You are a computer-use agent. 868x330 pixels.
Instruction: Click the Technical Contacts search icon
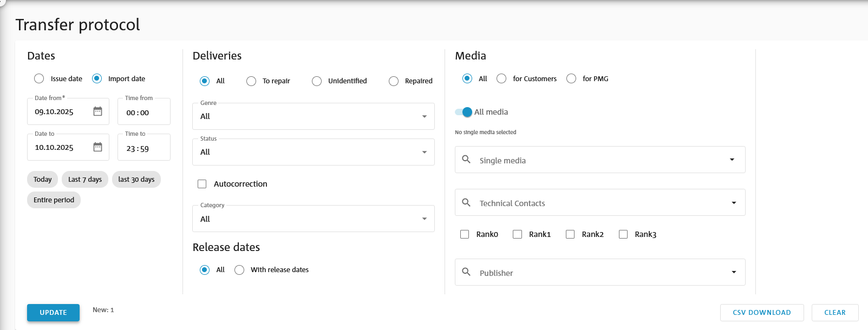pyautogui.click(x=466, y=202)
